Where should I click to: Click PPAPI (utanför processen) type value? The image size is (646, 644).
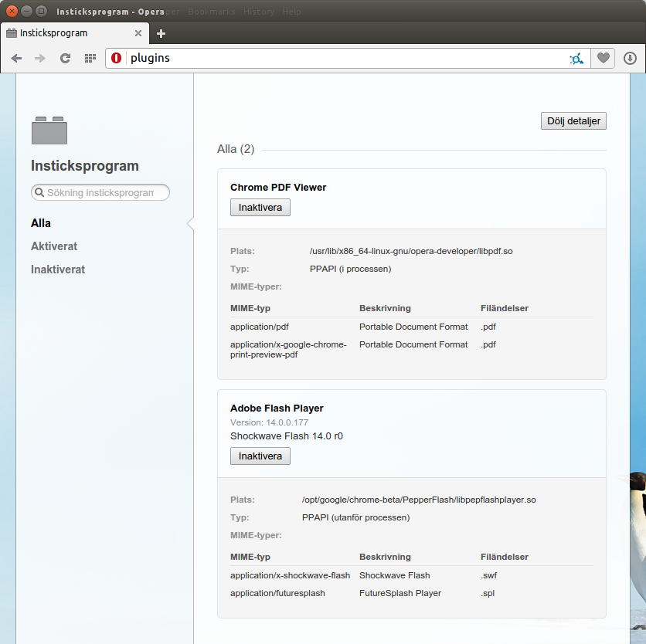click(356, 517)
